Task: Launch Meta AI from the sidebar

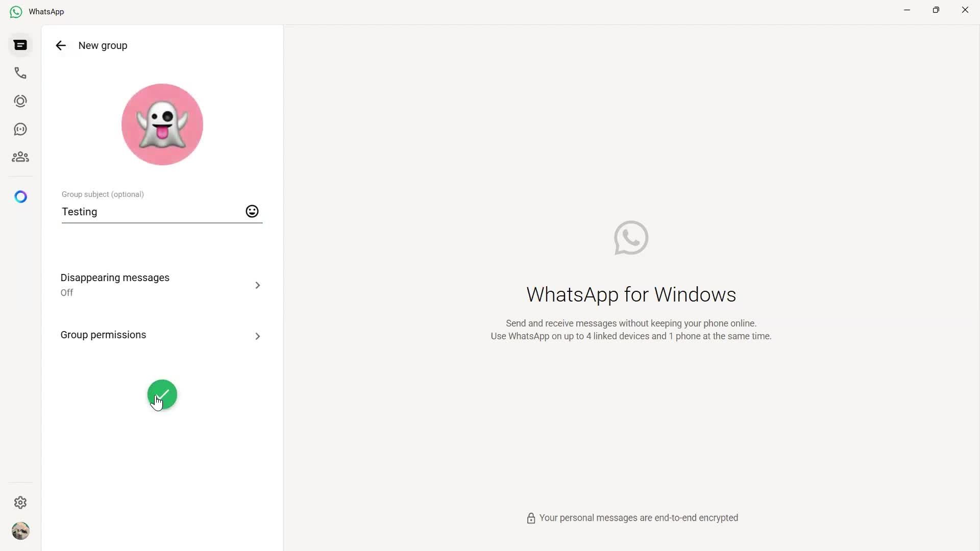Action: pos(20,196)
